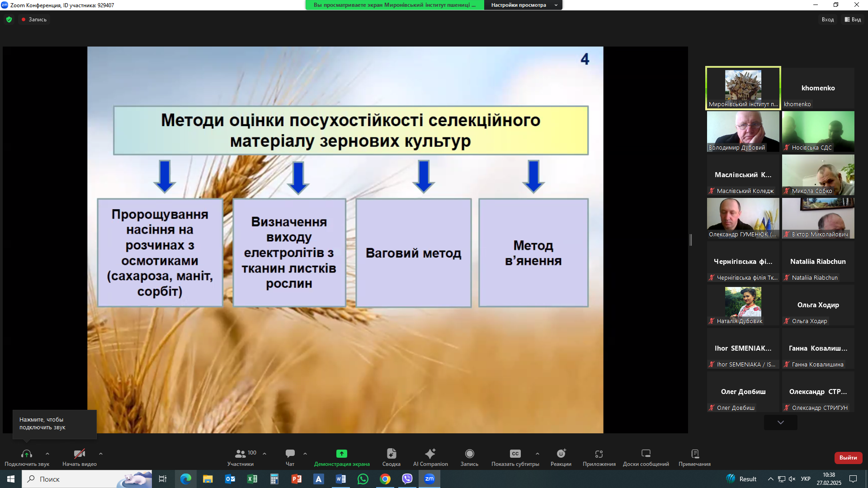868x488 pixels.
Task: Click the green encryption shield icon
Action: click(x=9, y=19)
